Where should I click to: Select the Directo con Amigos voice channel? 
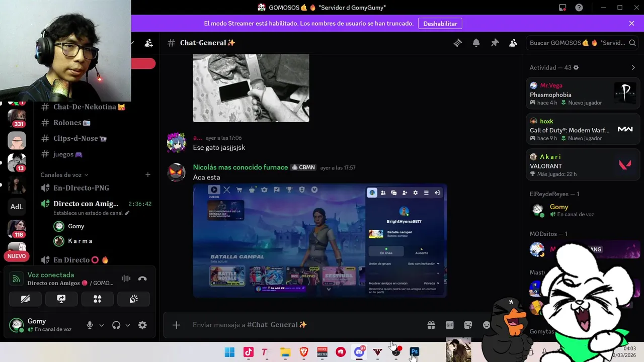click(x=86, y=204)
